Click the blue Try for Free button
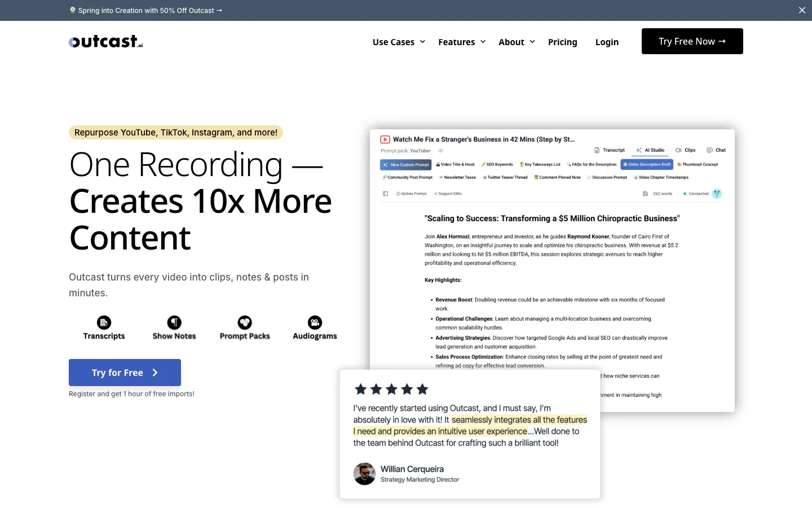 pos(125,373)
